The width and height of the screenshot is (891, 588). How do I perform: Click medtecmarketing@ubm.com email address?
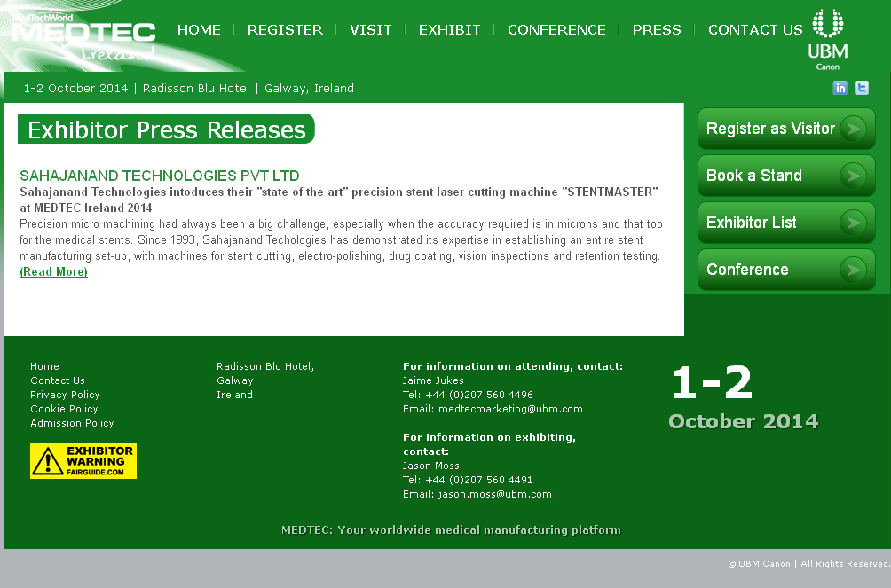coord(510,409)
